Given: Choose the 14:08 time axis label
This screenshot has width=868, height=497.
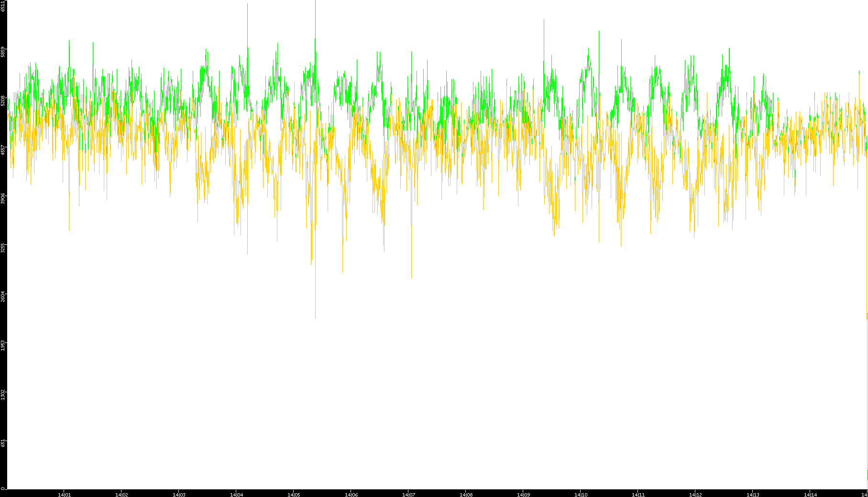Looking at the screenshot, I should [466, 495].
